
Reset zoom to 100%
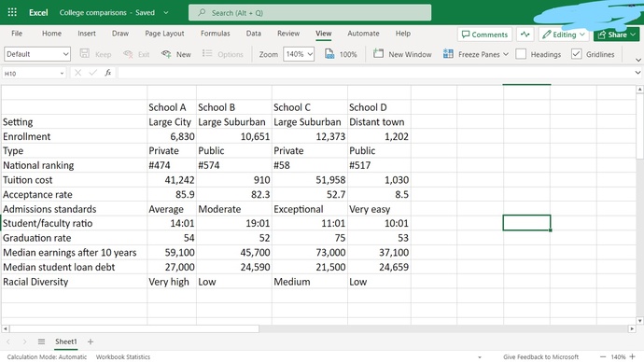pyautogui.click(x=341, y=54)
